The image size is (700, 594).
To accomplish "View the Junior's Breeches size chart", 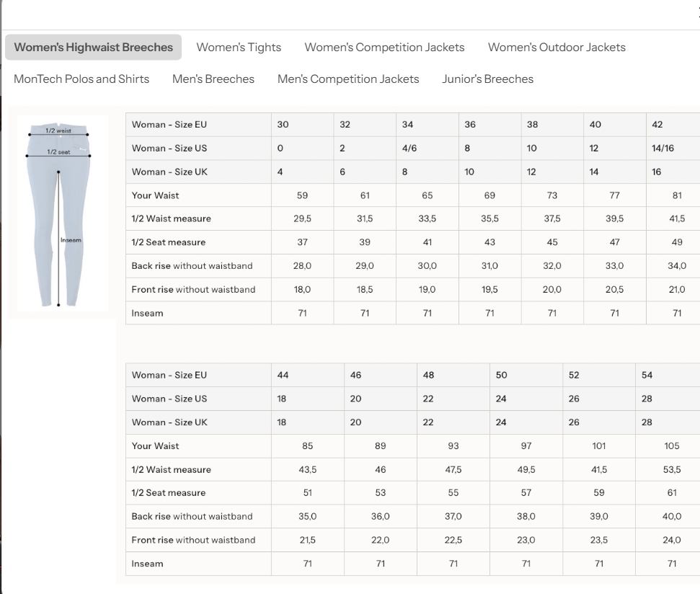I will coord(487,79).
